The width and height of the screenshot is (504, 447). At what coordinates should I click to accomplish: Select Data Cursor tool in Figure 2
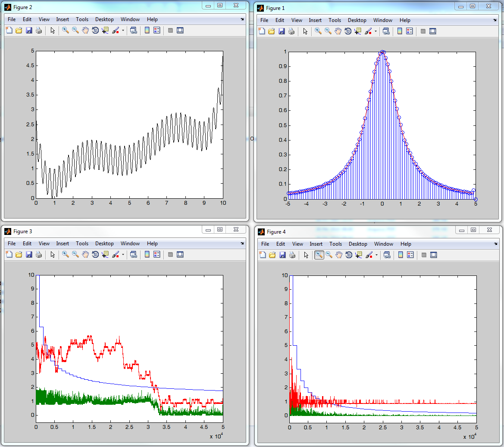click(x=105, y=30)
